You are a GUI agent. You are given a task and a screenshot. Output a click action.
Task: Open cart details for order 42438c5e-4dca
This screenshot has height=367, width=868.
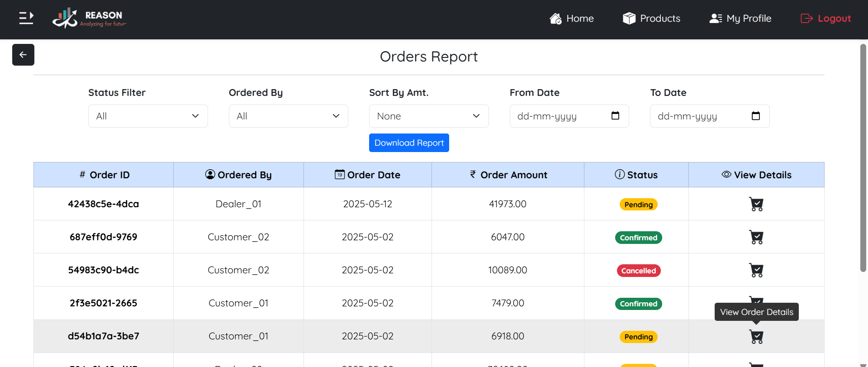click(756, 204)
